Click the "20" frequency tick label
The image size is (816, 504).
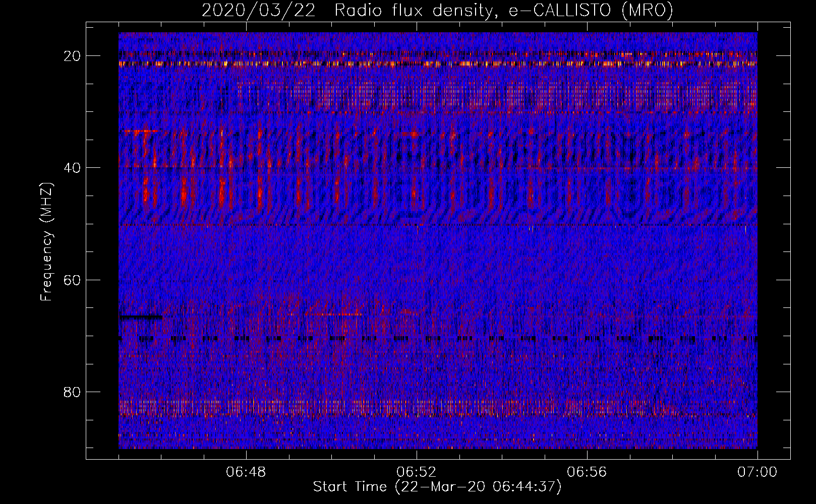(x=73, y=56)
